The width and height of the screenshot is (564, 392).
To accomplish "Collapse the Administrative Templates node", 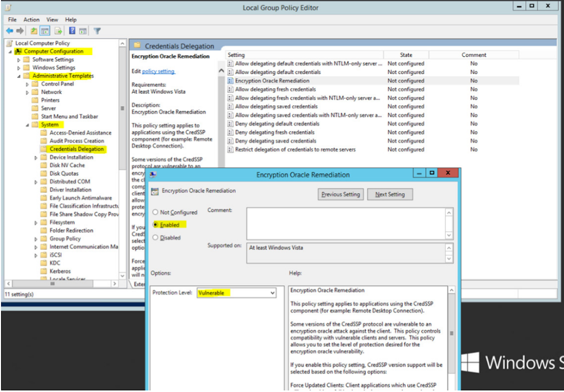I will click(19, 76).
